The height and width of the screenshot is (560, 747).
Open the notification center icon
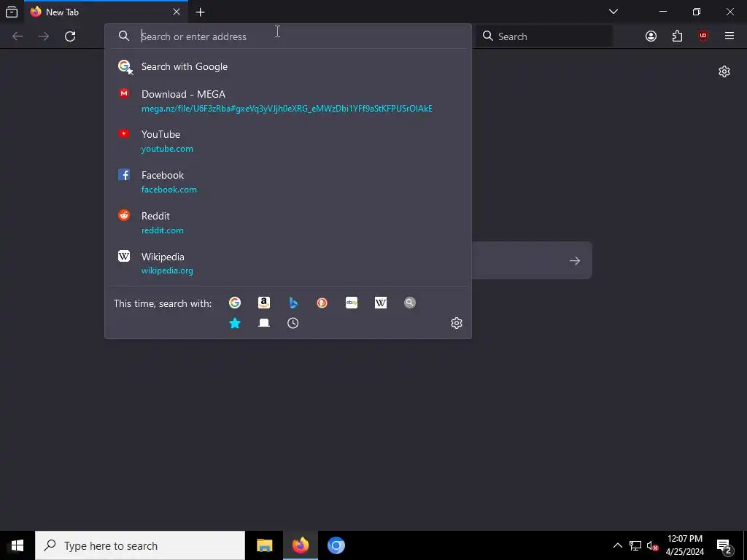click(x=724, y=546)
